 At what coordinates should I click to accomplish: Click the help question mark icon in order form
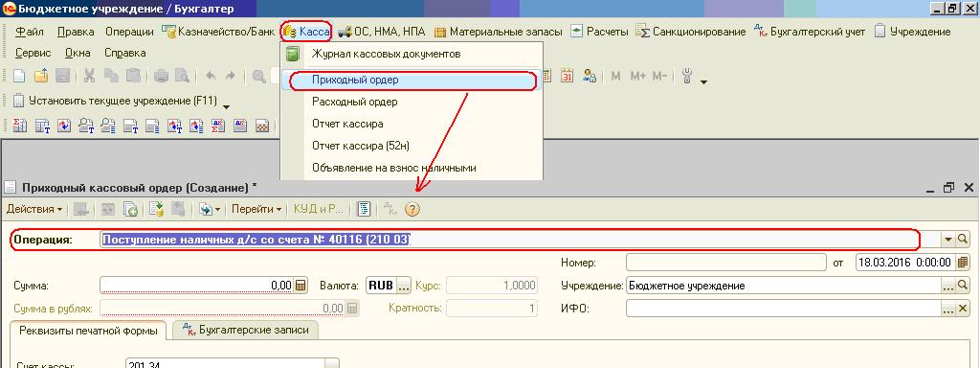412,210
